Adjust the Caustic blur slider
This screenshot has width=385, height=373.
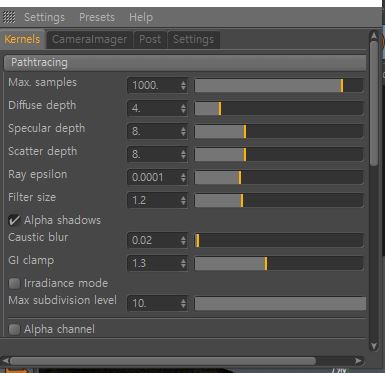[x=279, y=240]
